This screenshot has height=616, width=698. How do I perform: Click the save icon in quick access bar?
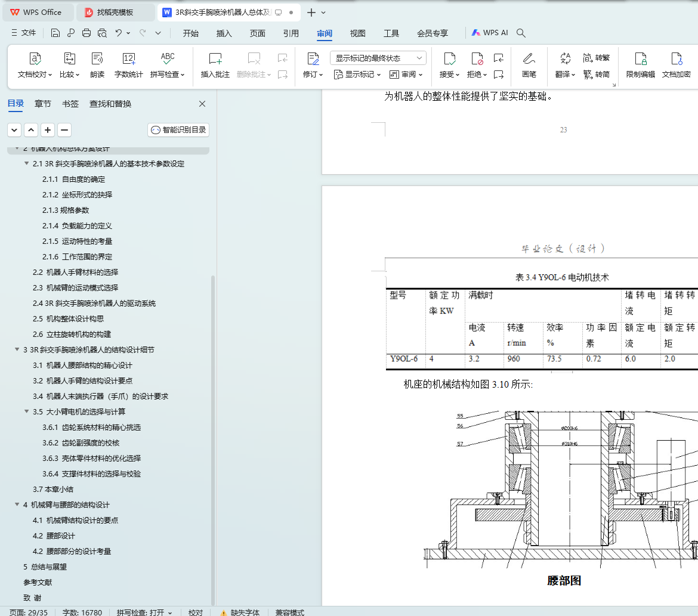[x=55, y=33]
